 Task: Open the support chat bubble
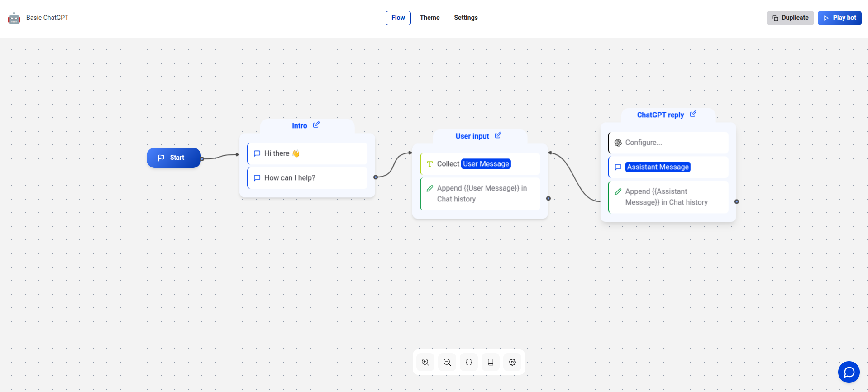point(849,372)
